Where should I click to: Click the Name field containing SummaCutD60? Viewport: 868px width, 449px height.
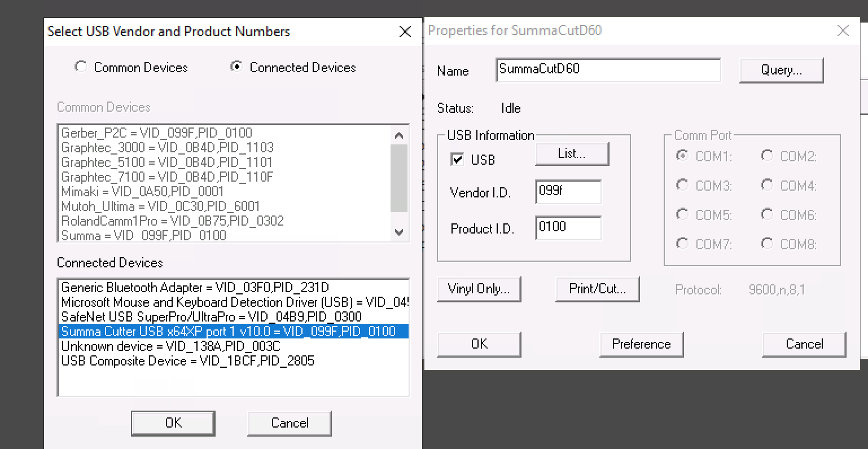[x=608, y=70]
